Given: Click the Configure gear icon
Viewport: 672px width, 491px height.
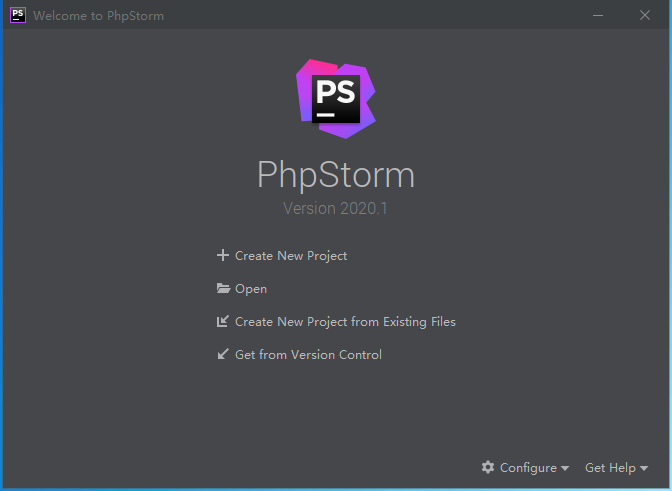Looking at the screenshot, I should point(488,467).
